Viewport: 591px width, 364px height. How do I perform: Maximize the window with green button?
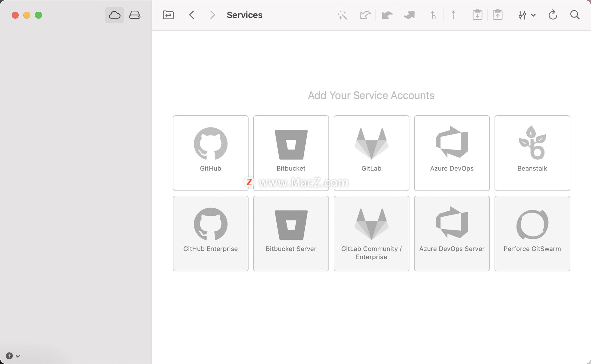[38, 15]
